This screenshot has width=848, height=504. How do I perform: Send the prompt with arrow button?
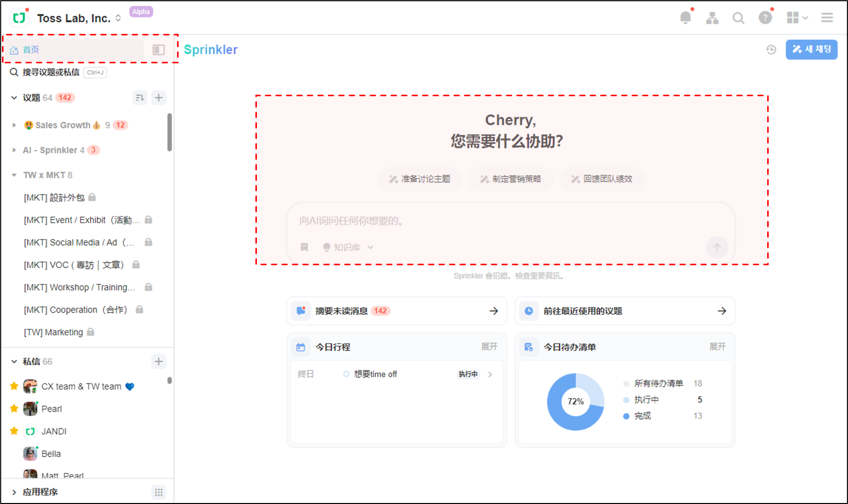tap(717, 247)
